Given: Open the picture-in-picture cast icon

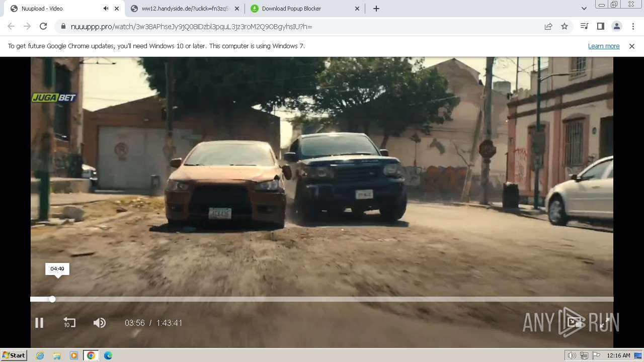Looking at the screenshot, I should [x=575, y=323].
